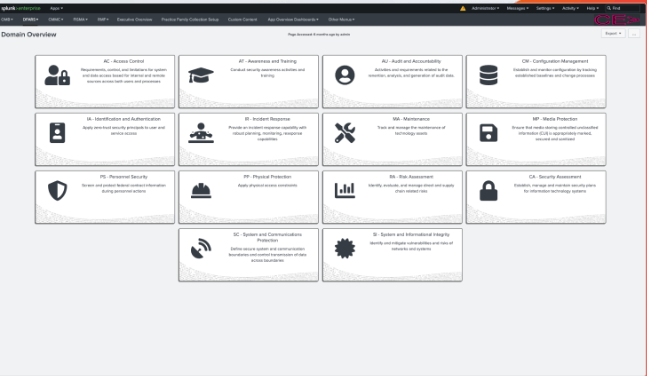Screen dimensions: 647x376
Task: Click the shield Personnel Security icon
Action: (x=57, y=191)
